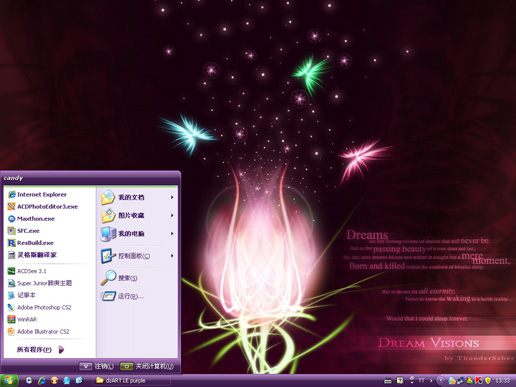This screenshot has height=387, width=516.
Task: Expand the taskbar toolbar chevron
Action: click(x=431, y=380)
